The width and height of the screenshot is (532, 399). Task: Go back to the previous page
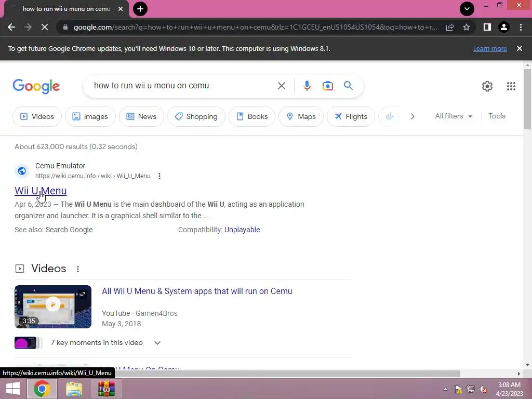[x=11, y=27]
